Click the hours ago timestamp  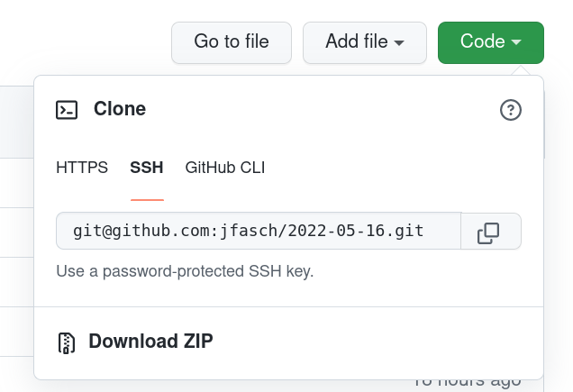467,382
